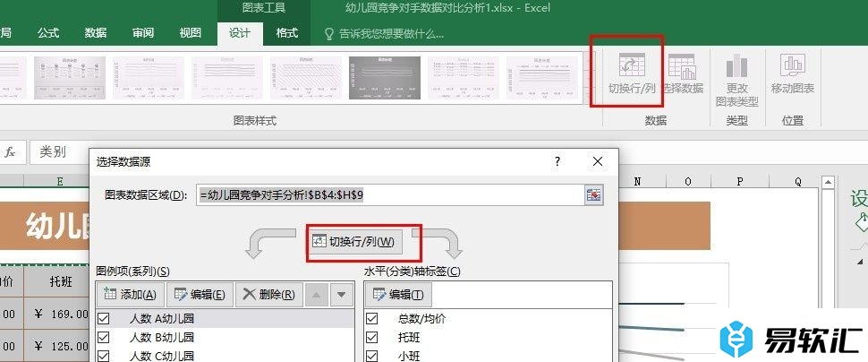Move series up arrow button

click(x=316, y=295)
